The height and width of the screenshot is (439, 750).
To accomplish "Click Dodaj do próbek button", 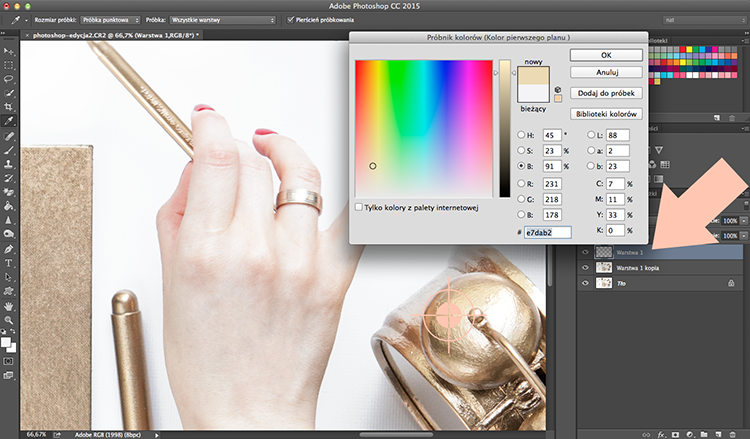I will [x=606, y=93].
